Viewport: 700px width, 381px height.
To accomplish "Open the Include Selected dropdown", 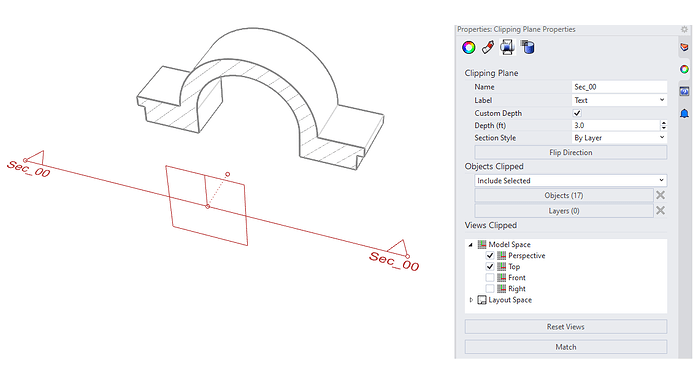I will [571, 180].
